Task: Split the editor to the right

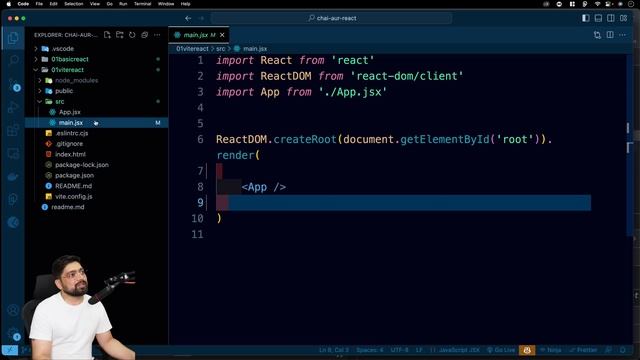Action: click(x=610, y=35)
